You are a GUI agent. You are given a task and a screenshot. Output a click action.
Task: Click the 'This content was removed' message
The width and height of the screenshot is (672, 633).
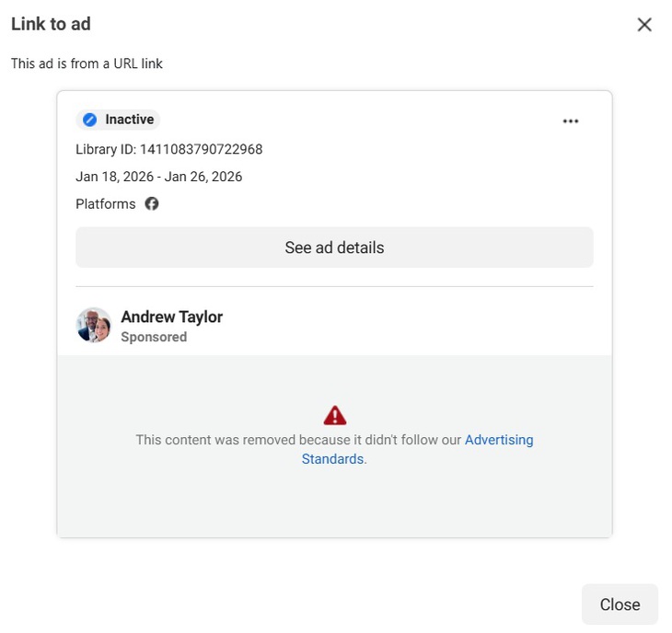[x=298, y=440]
